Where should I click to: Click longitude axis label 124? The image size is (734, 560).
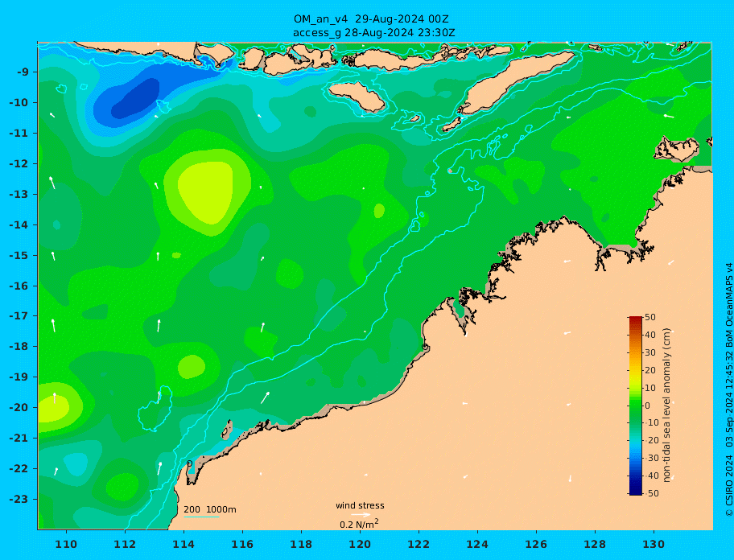tap(477, 545)
